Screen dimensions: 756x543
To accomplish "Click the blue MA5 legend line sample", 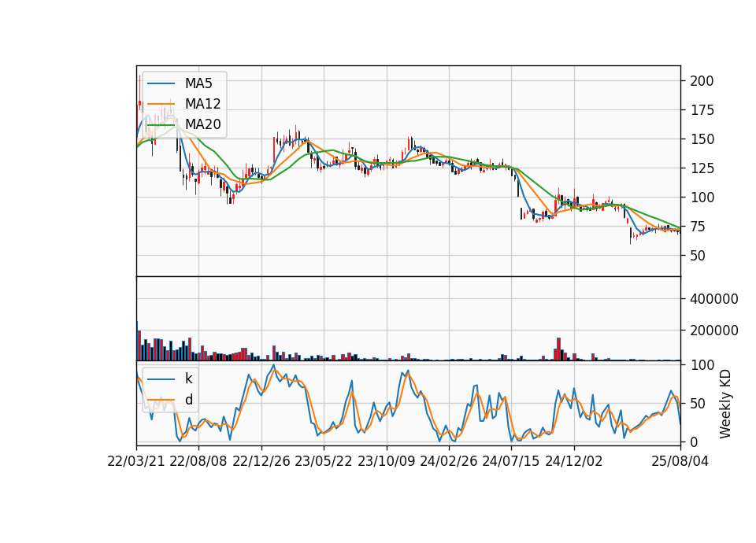I will coord(161,83).
